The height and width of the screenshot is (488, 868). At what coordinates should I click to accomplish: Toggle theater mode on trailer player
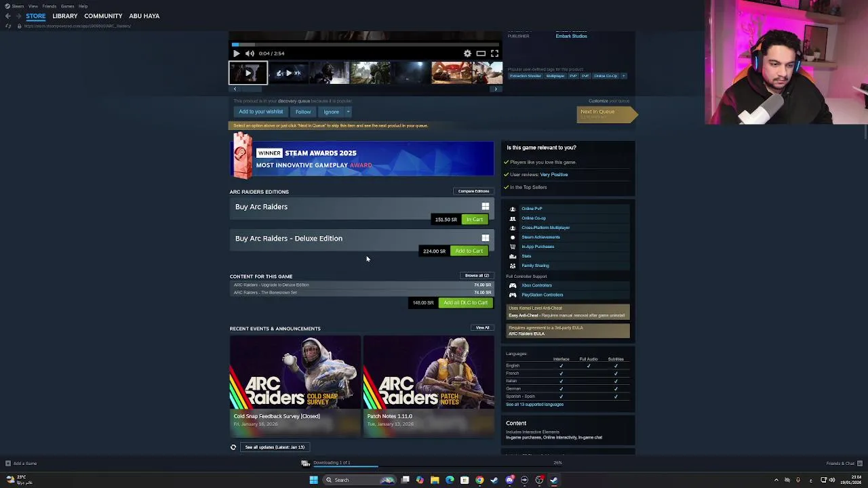point(481,54)
